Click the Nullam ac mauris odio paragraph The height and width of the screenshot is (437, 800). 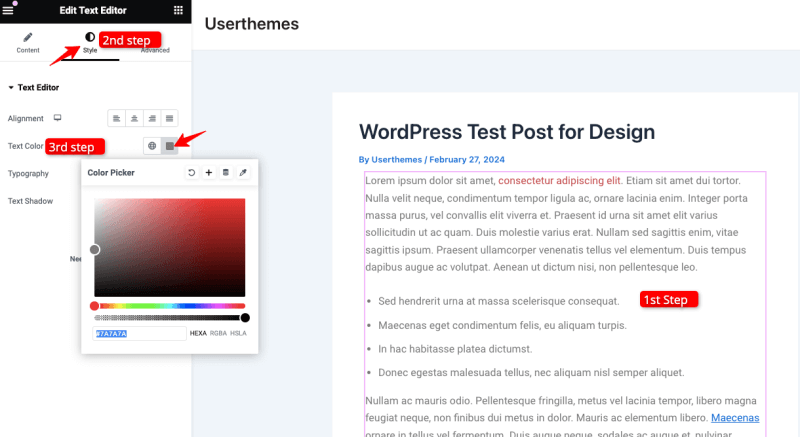(x=562, y=417)
